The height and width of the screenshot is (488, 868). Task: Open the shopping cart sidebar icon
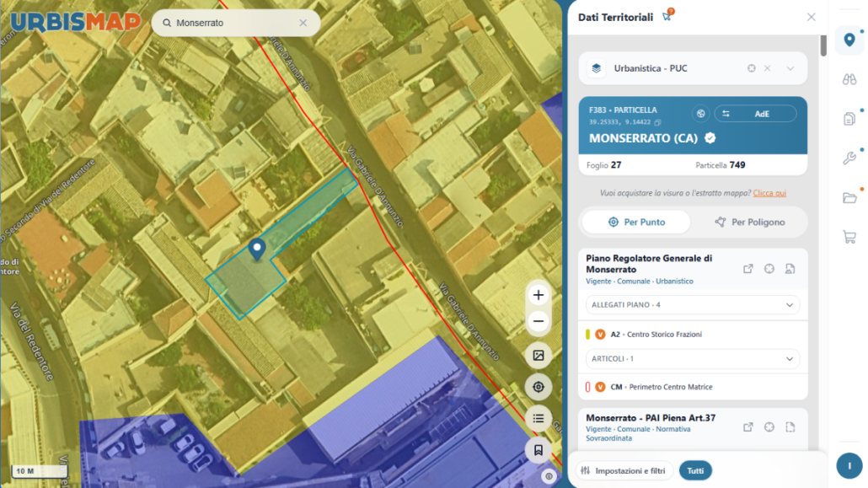(849, 237)
